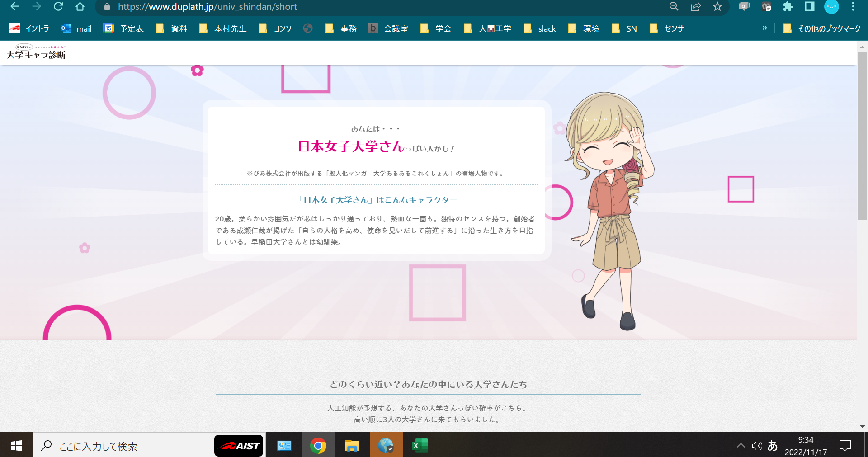The image size is (868, 457).
Task: Show hidden system tray icons
Action: [x=741, y=446]
